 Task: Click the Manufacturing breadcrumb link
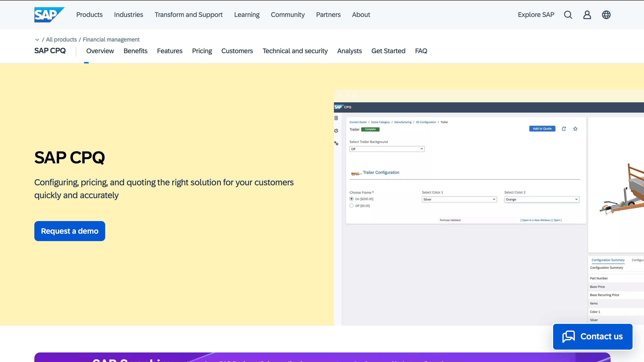(403, 122)
